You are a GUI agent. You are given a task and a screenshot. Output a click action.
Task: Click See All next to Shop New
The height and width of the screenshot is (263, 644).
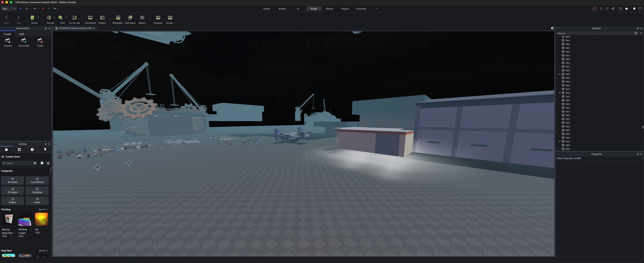43,251
